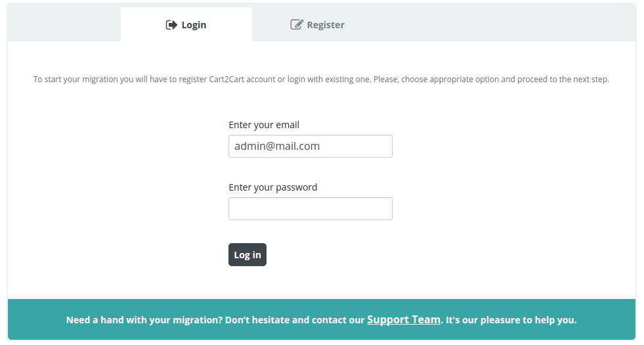This screenshot has width=644, height=345.
Task: Open the Register tab
Action: pos(318,25)
